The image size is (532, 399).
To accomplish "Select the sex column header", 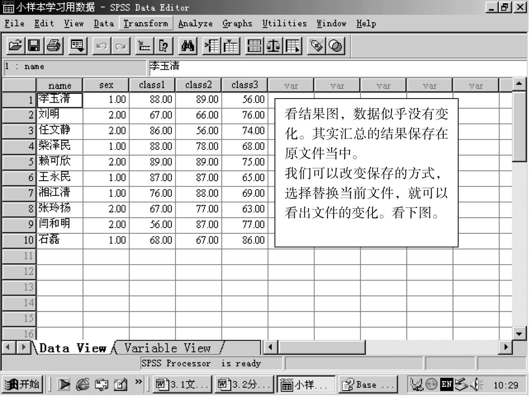I will pos(106,85).
